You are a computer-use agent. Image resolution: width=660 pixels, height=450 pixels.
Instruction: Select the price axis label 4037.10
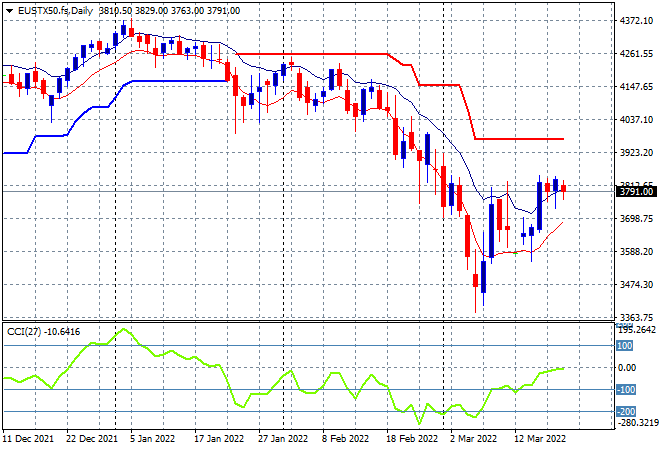click(636, 120)
